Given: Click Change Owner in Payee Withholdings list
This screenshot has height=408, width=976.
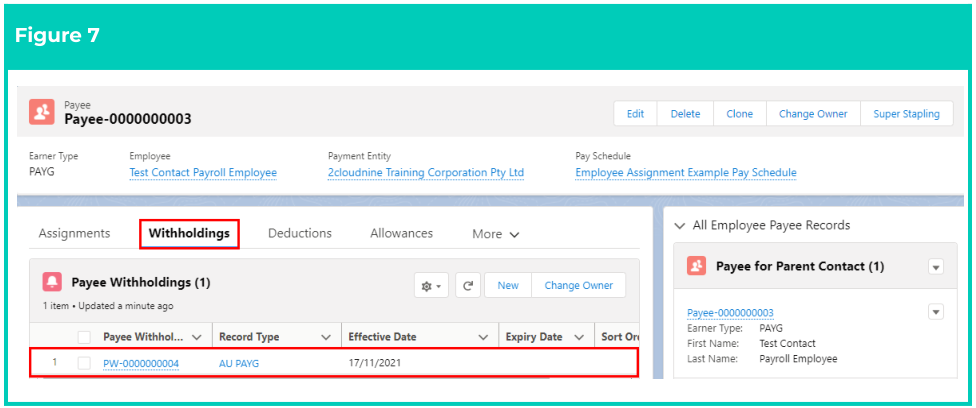Looking at the screenshot, I should (578, 285).
